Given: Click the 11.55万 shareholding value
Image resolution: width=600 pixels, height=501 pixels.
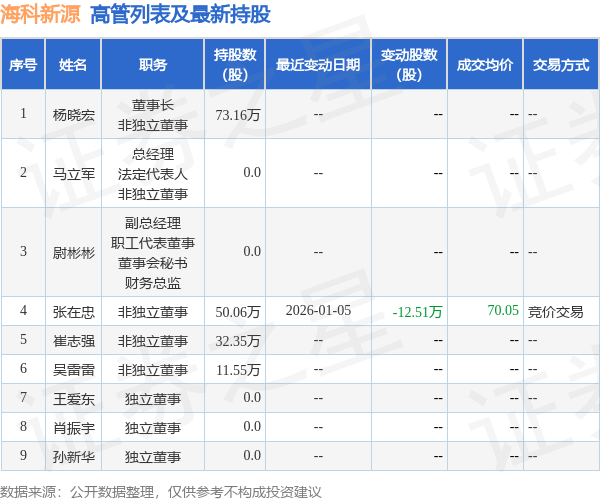Looking at the screenshot, I should (x=238, y=370).
